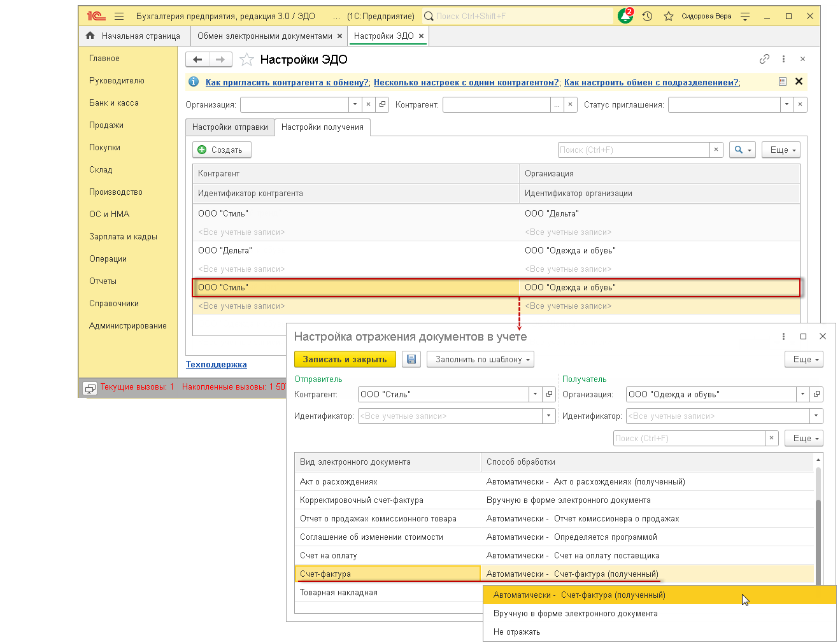Viewport: 840px width, 643px height.
Task: Expand the Статус приглашения dropdown
Action: click(787, 104)
